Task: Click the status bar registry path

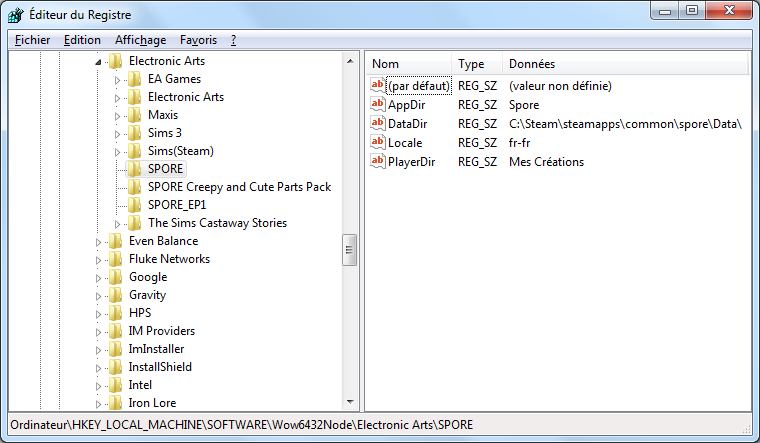Action: [x=241, y=425]
